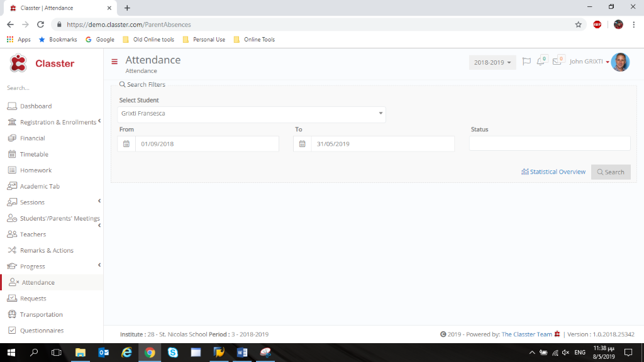Click the Classter logo

pyautogui.click(x=42, y=63)
